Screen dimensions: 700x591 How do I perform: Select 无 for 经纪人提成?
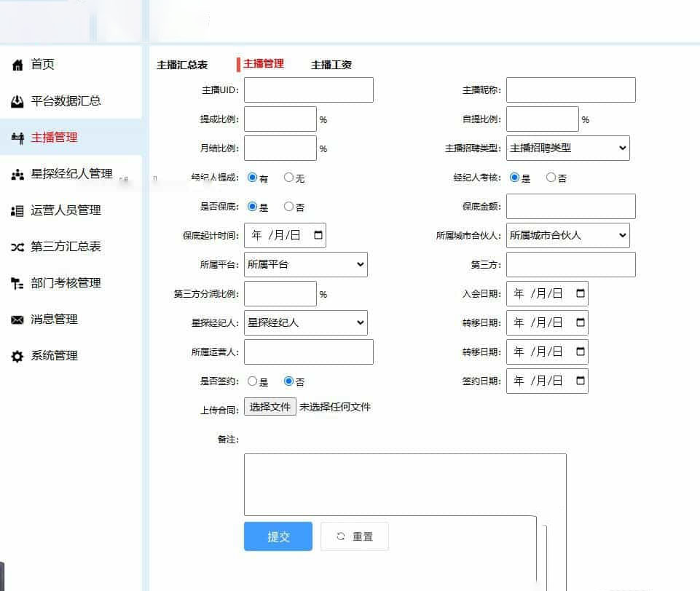pos(288,178)
